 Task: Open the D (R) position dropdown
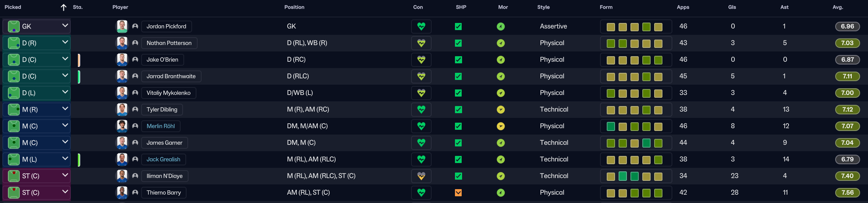[65, 42]
